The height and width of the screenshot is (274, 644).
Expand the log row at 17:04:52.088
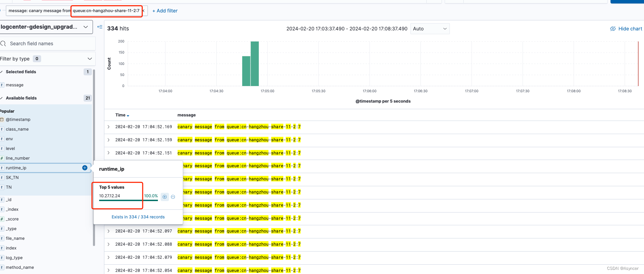[108, 244]
